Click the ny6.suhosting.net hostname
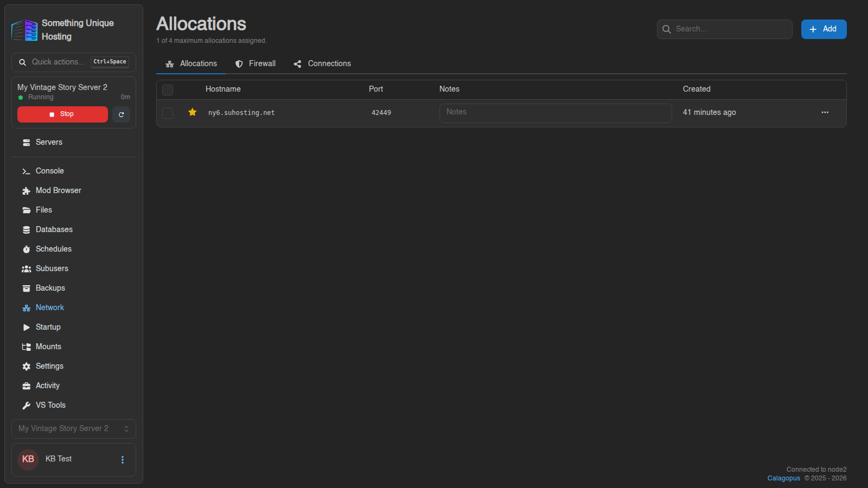 coord(241,113)
